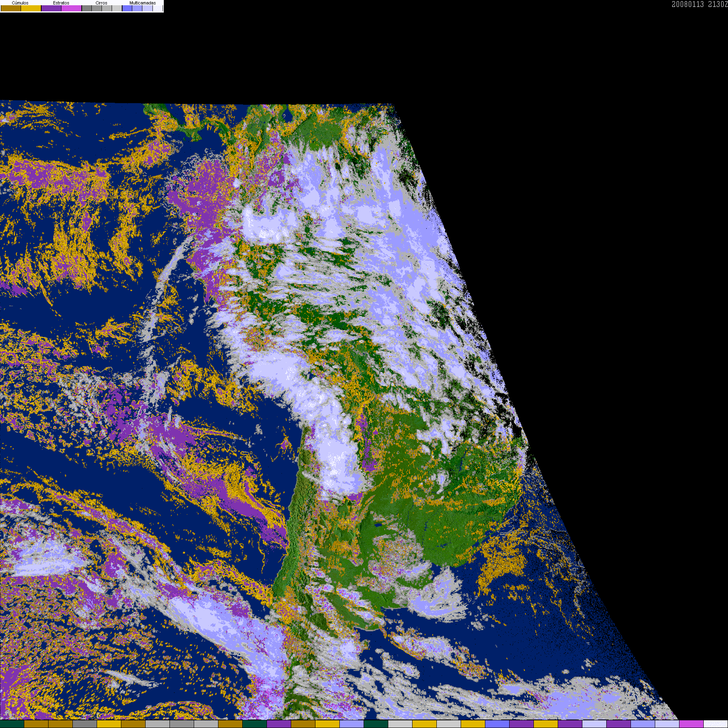Select the dark brown Cúmulos legend swatch

[x=11, y=8]
